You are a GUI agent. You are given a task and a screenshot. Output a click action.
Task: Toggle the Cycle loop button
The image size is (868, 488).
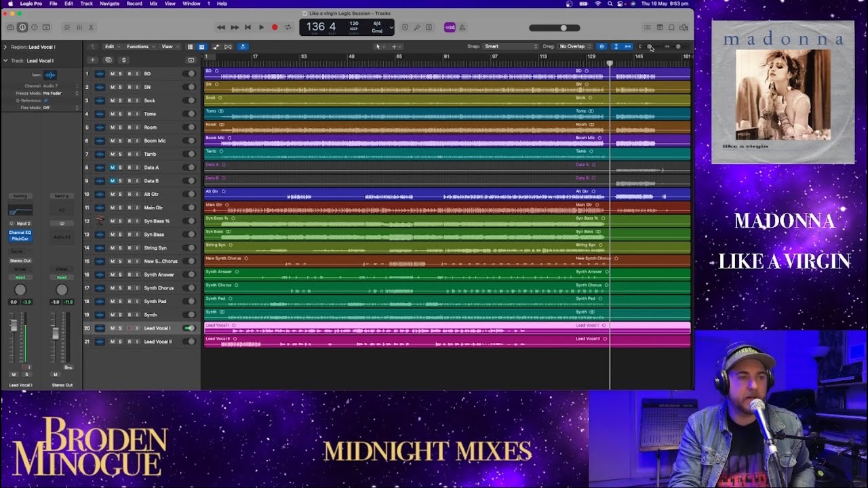point(288,27)
